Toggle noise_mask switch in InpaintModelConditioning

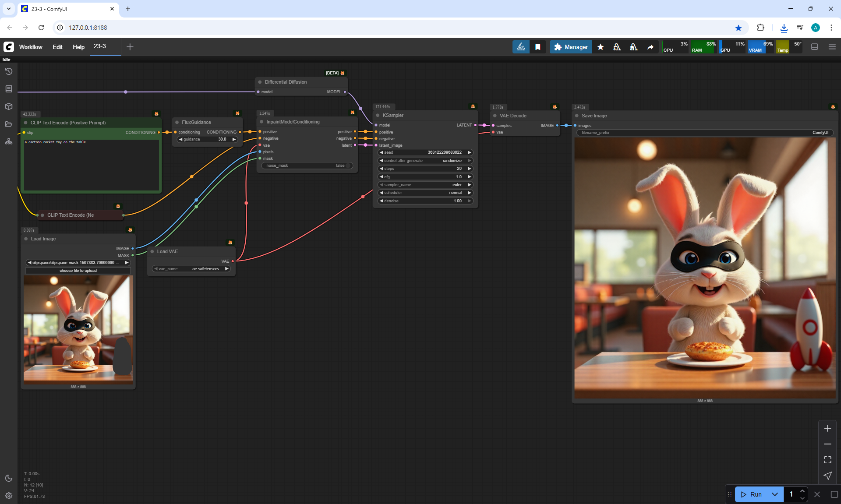coord(348,166)
